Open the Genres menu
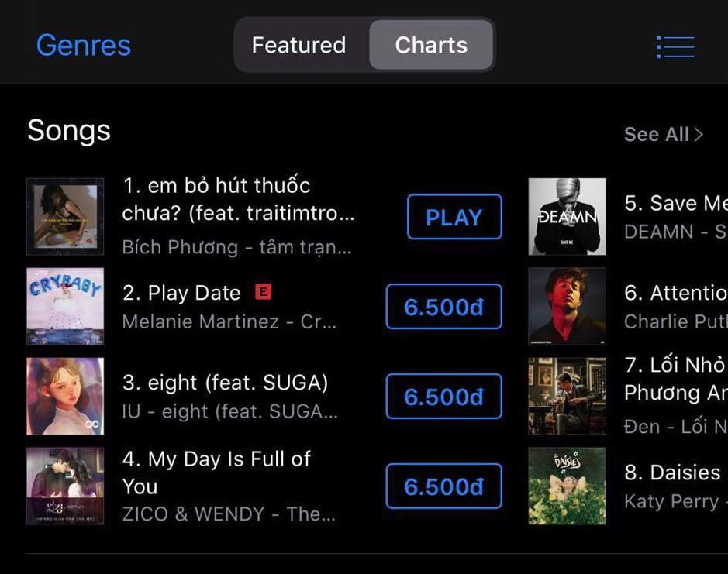 (x=84, y=45)
